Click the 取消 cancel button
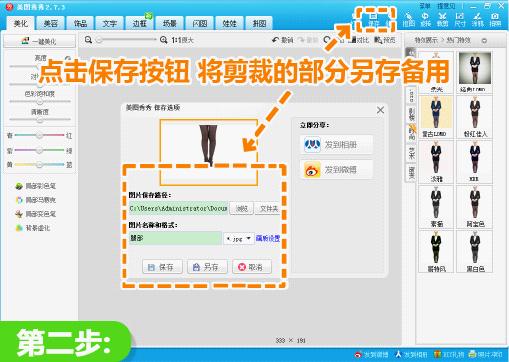Image resolution: width=509 pixels, height=362 pixels. [252, 267]
